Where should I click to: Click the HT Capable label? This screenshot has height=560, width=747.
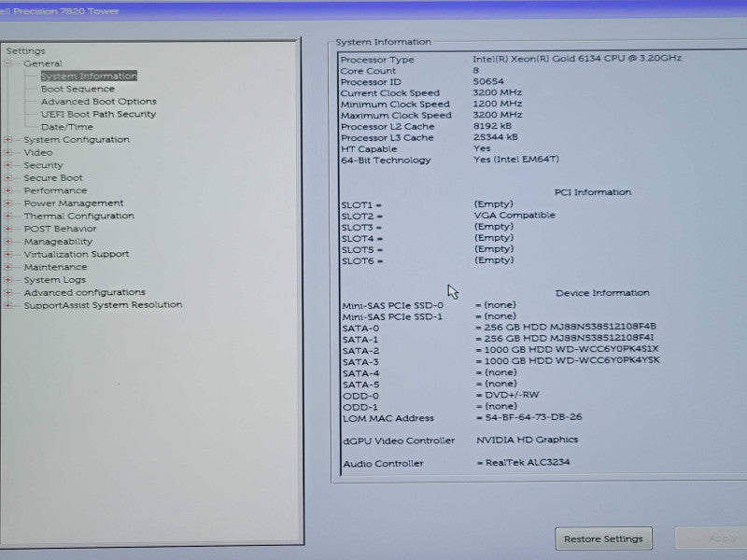[x=369, y=149]
